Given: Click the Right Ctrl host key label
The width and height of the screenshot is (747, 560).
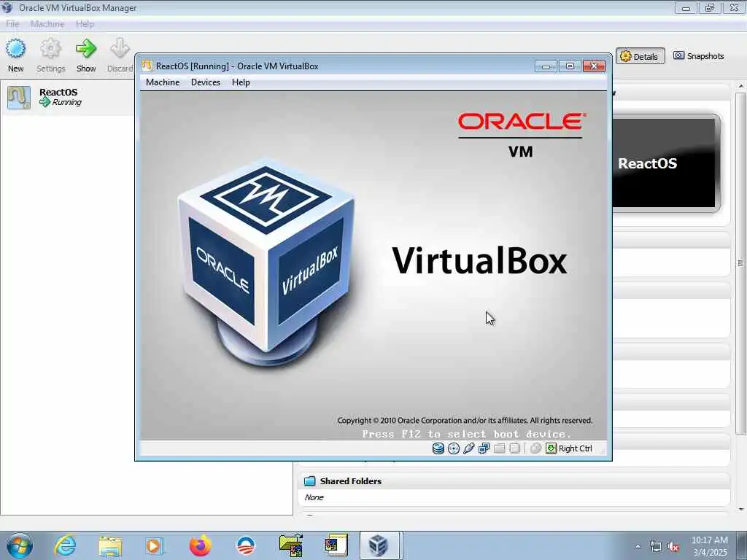Looking at the screenshot, I should [x=575, y=448].
